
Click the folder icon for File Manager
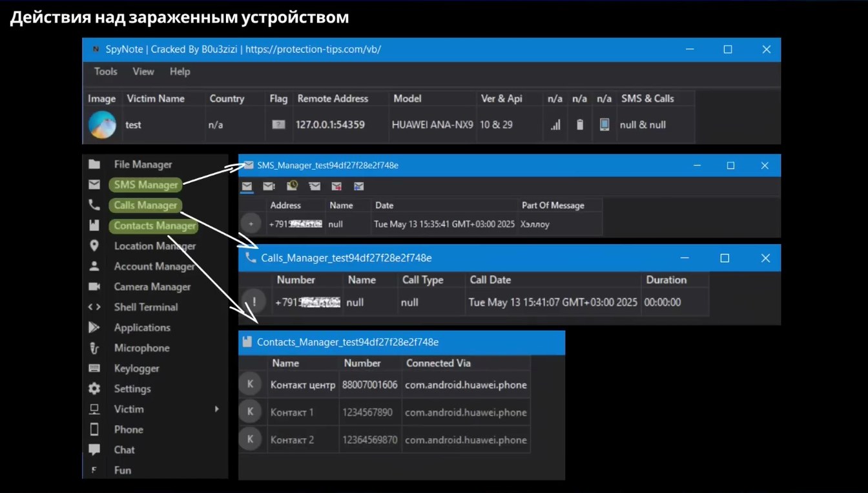click(94, 164)
